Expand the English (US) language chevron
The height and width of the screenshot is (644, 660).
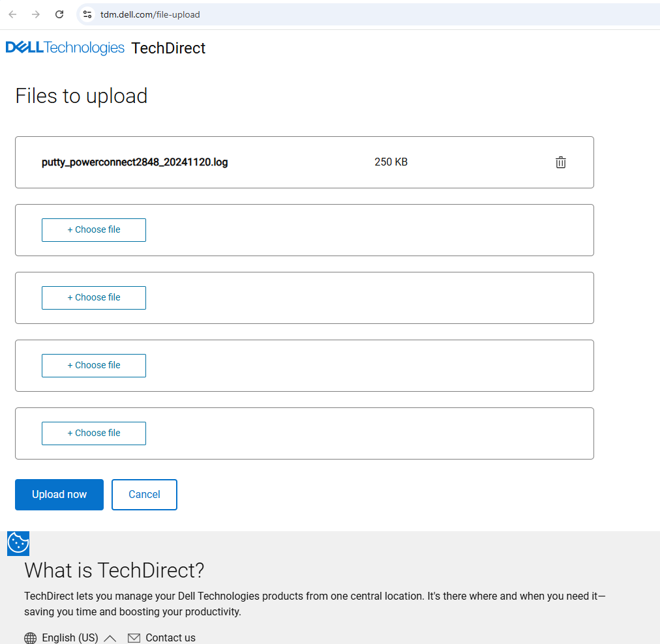coord(110,638)
